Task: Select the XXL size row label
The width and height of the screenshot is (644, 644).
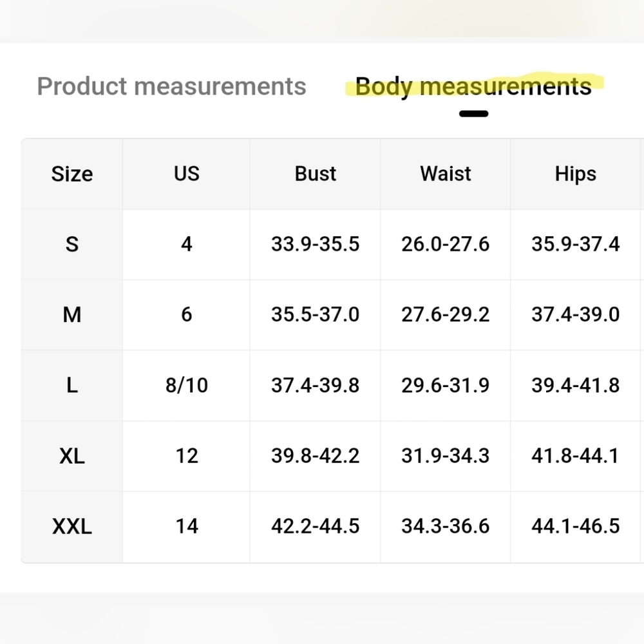Action: (72, 527)
